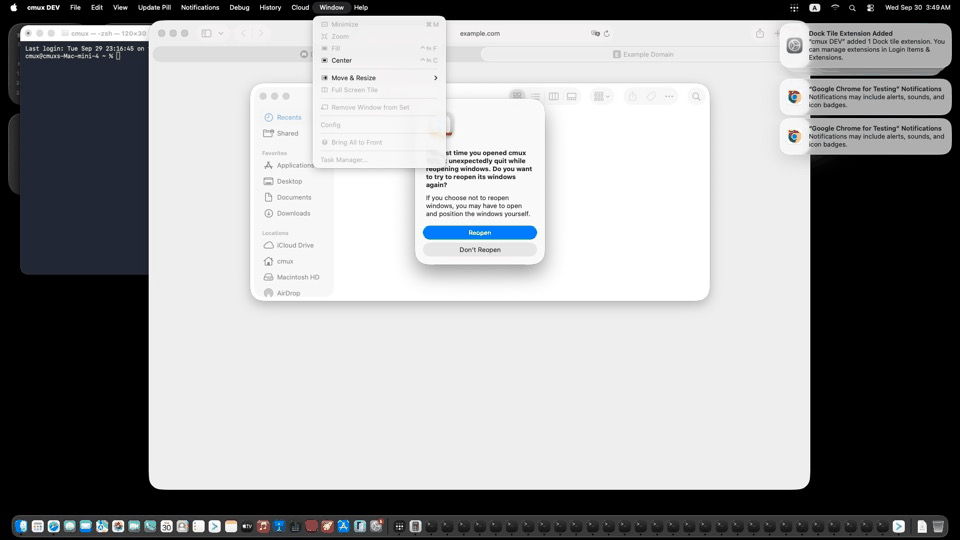
Task: Open the Help menu
Action: click(x=361, y=7)
